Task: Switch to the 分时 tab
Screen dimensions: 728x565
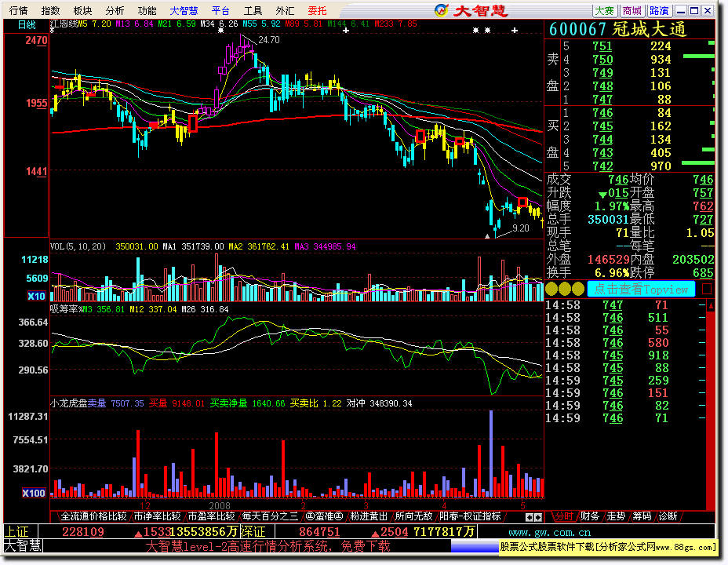Action: pos(563,516)
